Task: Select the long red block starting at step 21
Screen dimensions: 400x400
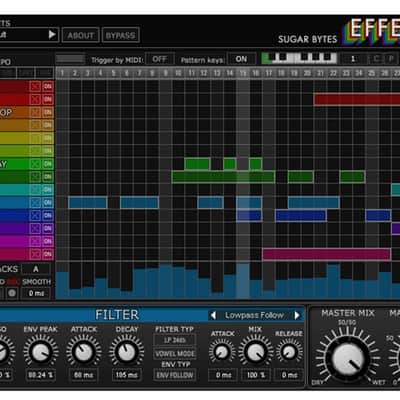Action: [x=357, y=99]
